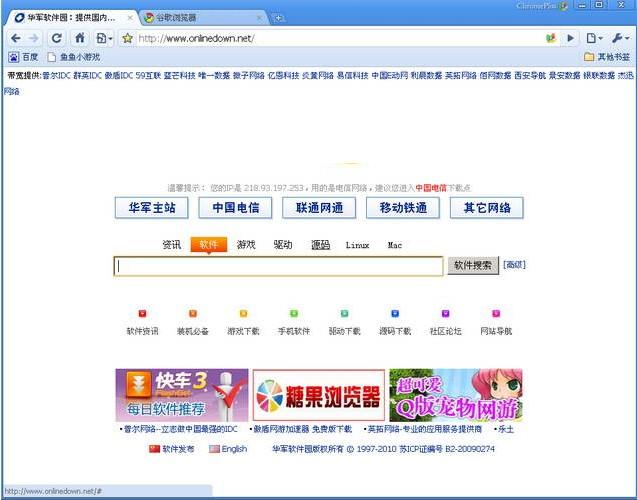Select the 游戏 search category
The height and width of the screenshot is (500, 637).
tap(246, 245)
